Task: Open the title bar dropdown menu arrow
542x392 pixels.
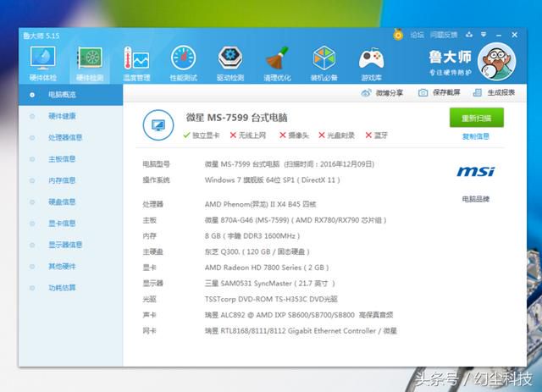Action: pos(484,35)
